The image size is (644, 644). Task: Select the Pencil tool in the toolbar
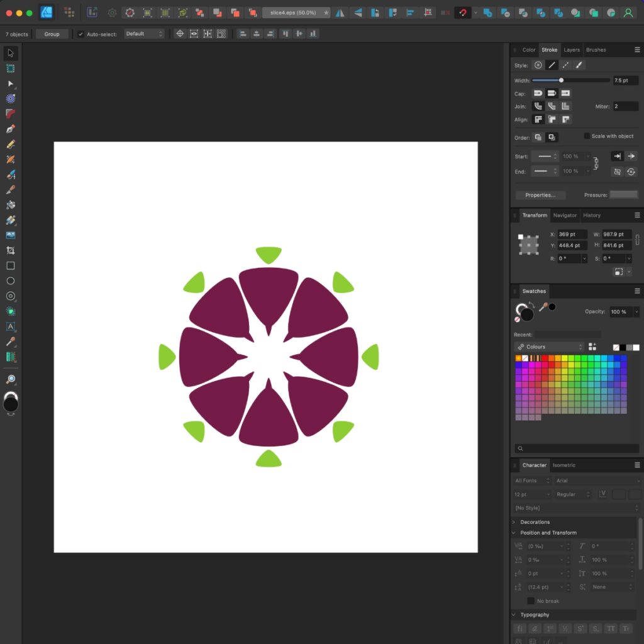(10, 144)
